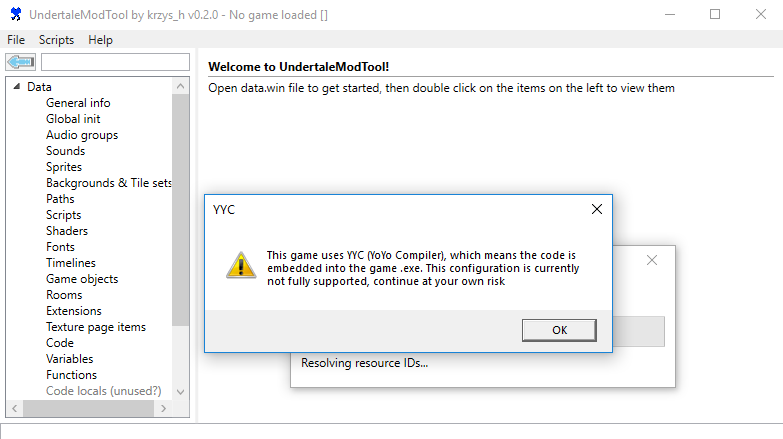
Task: Collapse the Data tree node
Action: click(x=17, y=87)
